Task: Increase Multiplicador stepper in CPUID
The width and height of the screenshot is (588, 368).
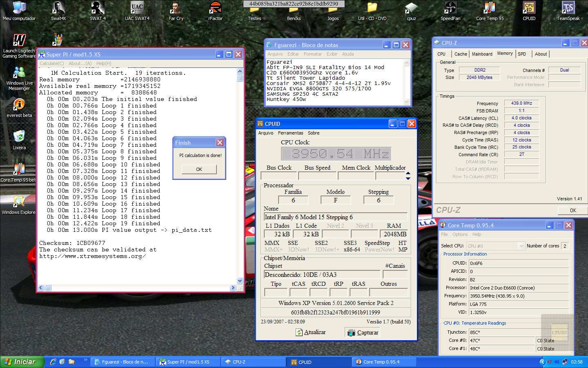Action: tap(408, 173)
